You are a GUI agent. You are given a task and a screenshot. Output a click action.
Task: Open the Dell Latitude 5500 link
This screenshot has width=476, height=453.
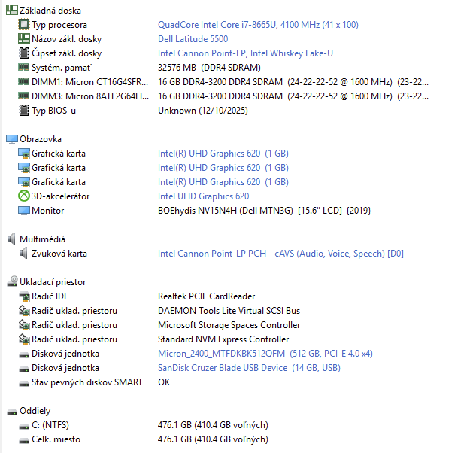[x=193, y=39]
